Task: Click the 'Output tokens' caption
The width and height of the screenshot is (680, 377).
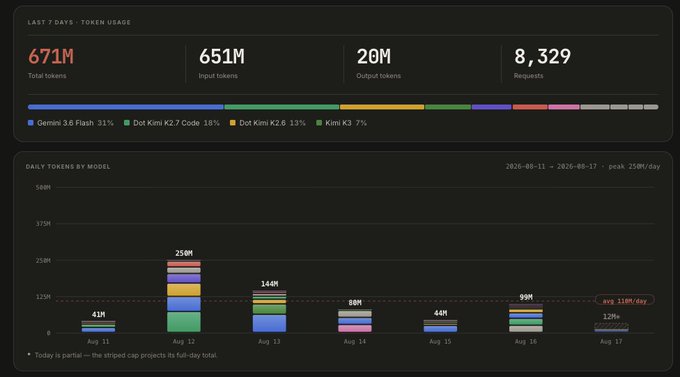Action: (x=379, y=75)
